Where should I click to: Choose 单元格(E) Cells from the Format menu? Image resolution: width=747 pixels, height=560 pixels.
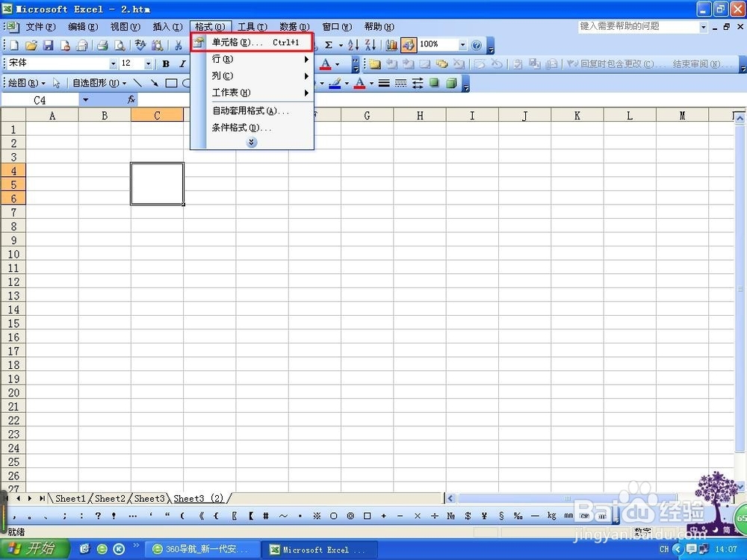[x=252, y=43]
